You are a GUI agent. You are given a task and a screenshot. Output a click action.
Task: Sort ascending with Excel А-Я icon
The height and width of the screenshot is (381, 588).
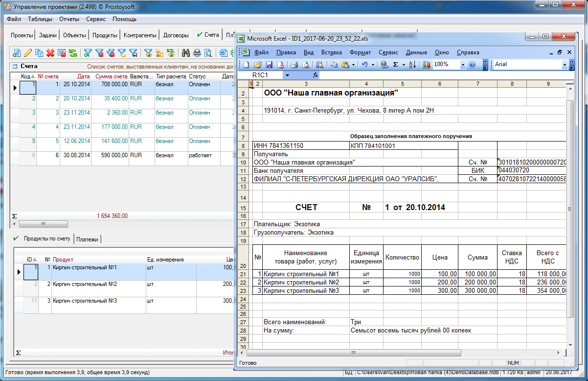(x=412, y=64)
